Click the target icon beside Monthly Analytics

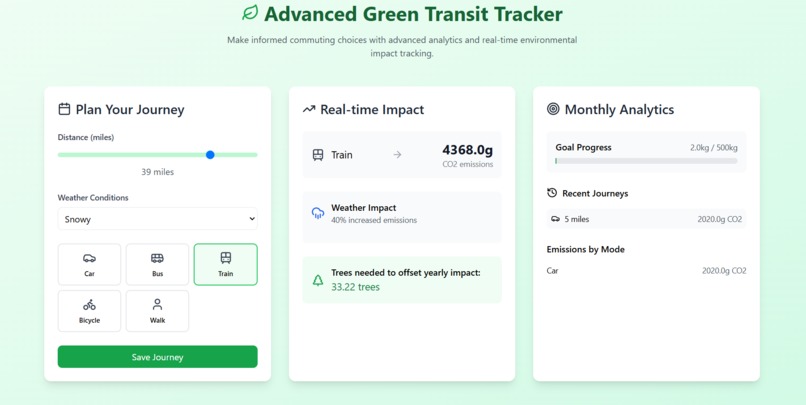(x=553, y=109)
